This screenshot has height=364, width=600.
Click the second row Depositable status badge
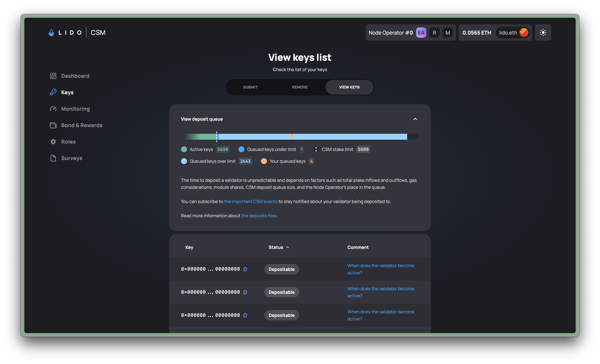coord(282,292)
